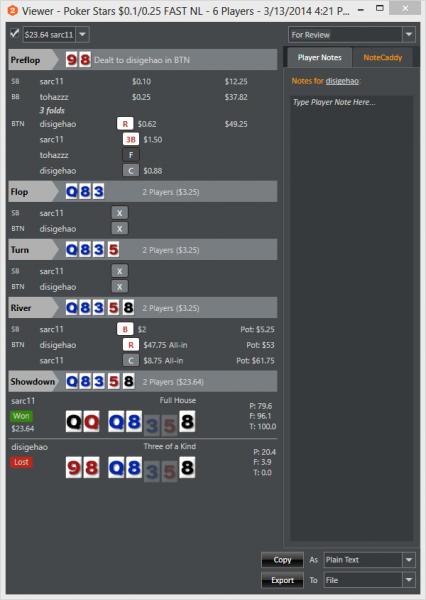Click the red Lost badge under disigehao

[x=21, y=462]
